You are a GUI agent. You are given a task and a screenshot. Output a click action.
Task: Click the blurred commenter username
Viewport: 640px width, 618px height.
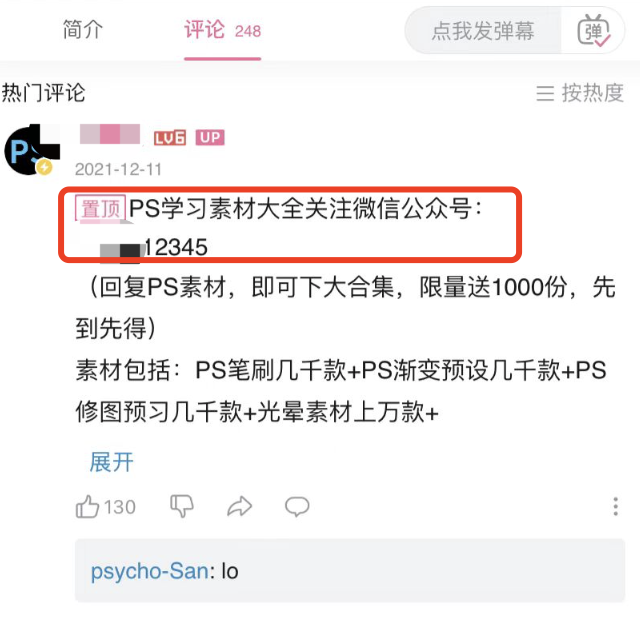pyautogui.click(x=110, y=134)
